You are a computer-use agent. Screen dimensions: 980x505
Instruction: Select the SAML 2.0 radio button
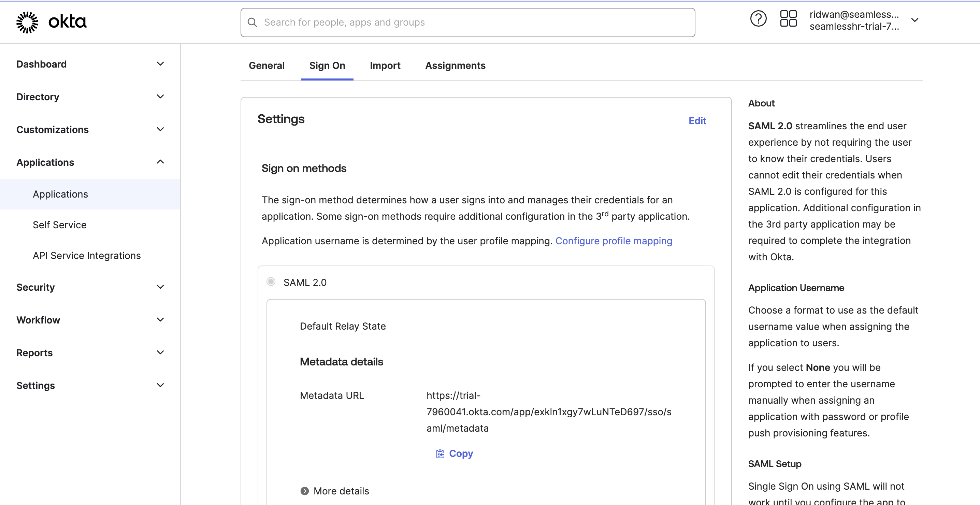point(271,282)
